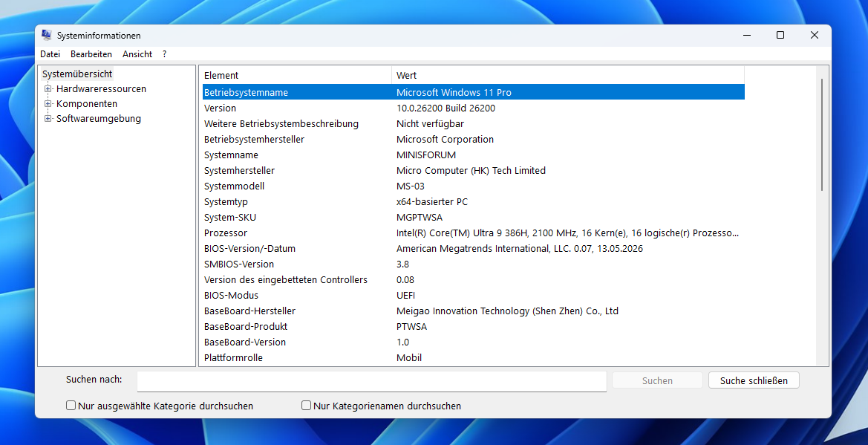Click the Element column header
This screenshot has width=868, height=445.
(x=297, y=75)
